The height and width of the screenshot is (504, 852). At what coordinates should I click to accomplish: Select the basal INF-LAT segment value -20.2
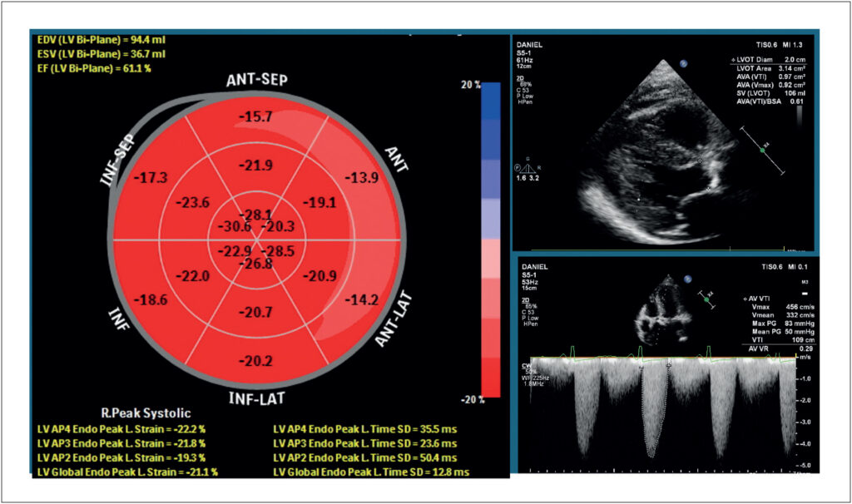[x=256, y=361]
